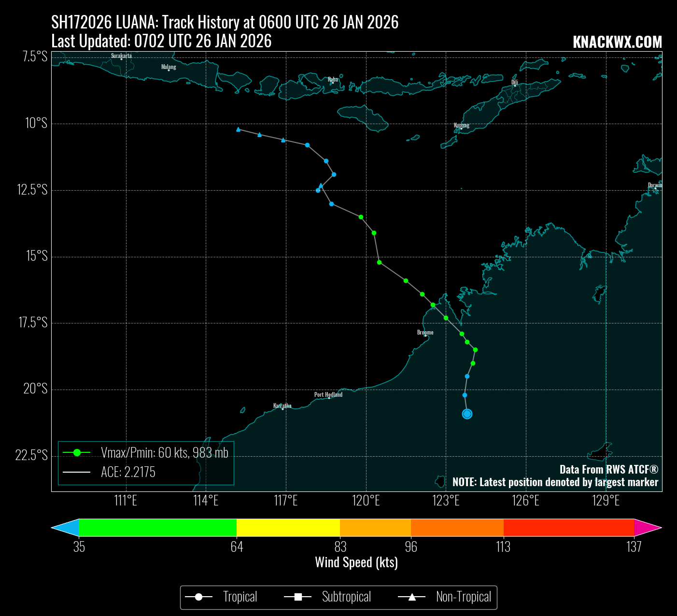677x616 pixels.
Task: Pick the green 35–64 kts color band
Action: pos(157,528)
